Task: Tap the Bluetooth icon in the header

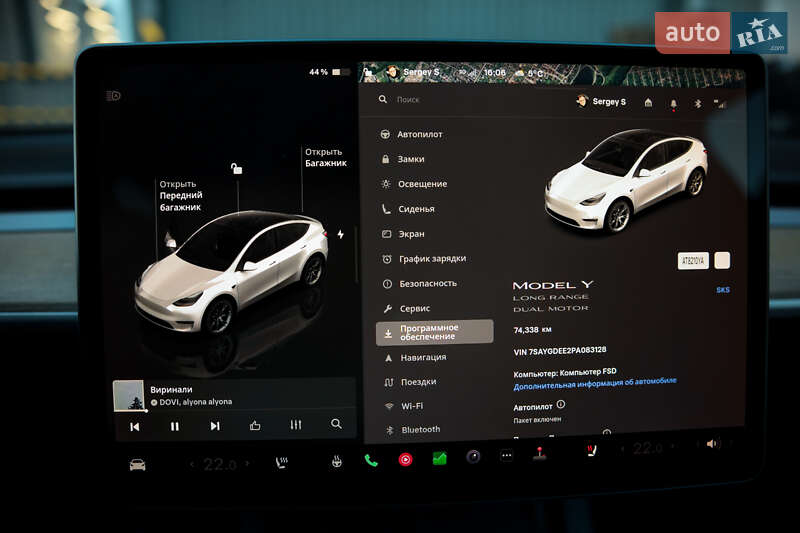Action: (698, 104)
